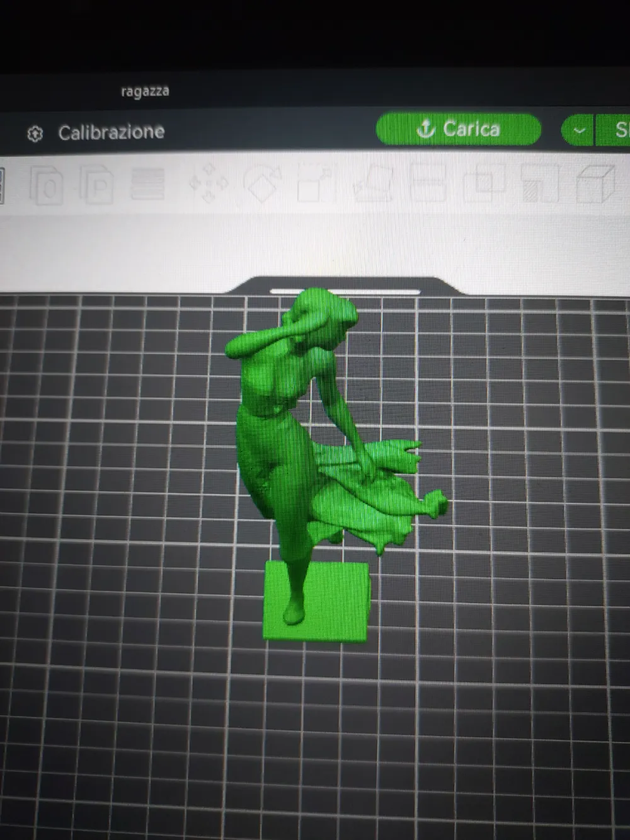Click the Split to Parts icon

[x=96, y=185]
